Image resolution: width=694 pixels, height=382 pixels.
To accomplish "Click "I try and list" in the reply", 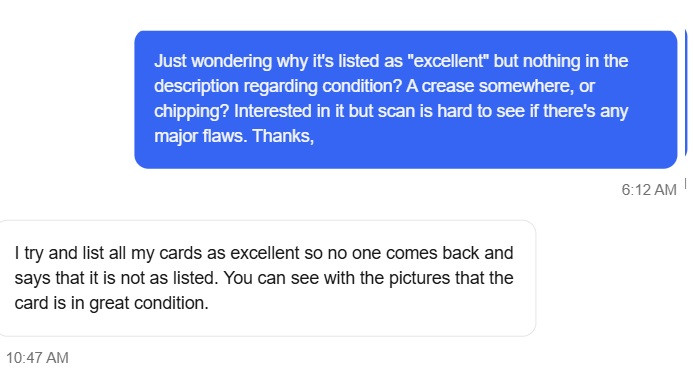I will 59,253.
